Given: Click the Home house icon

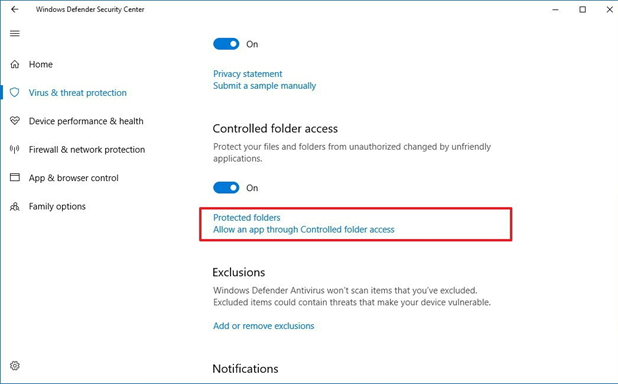Looking at the screenshot, I should [15, 64].
